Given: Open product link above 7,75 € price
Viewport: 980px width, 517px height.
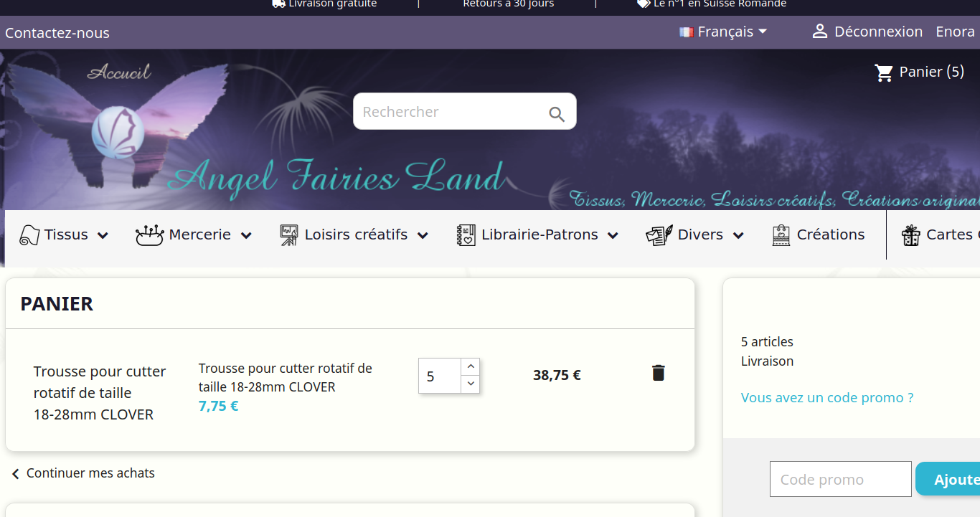Looking at the screenshot, I should pos(286,377).
